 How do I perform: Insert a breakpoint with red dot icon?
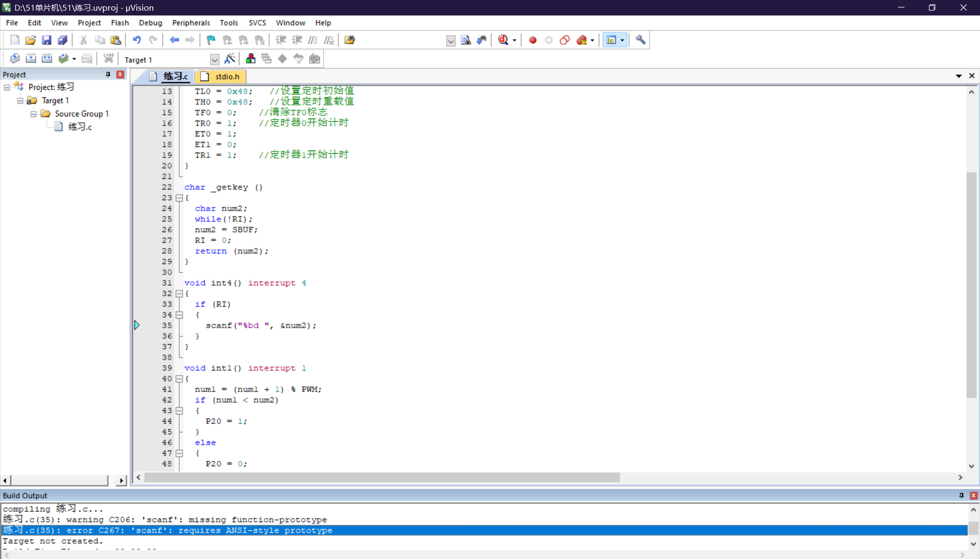click(x=533, y=40)
